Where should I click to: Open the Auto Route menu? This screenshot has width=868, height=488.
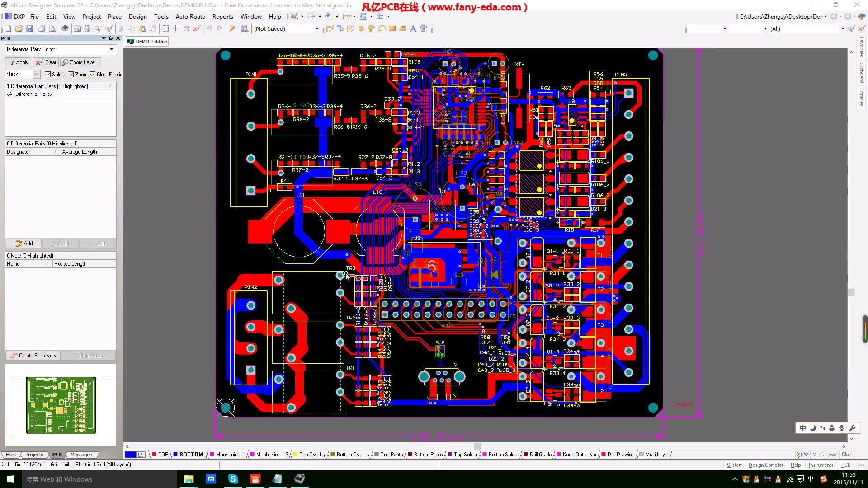190,16
